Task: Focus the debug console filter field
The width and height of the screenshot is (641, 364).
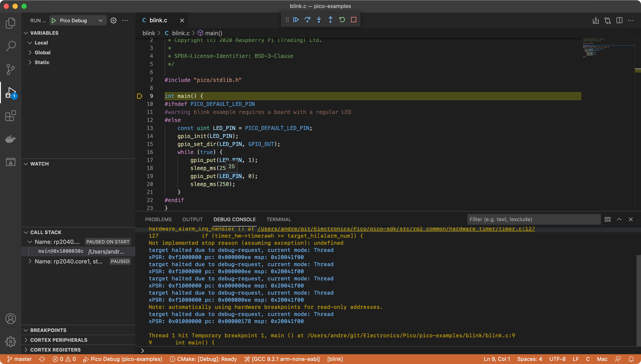Action: (x=533, y=219)
